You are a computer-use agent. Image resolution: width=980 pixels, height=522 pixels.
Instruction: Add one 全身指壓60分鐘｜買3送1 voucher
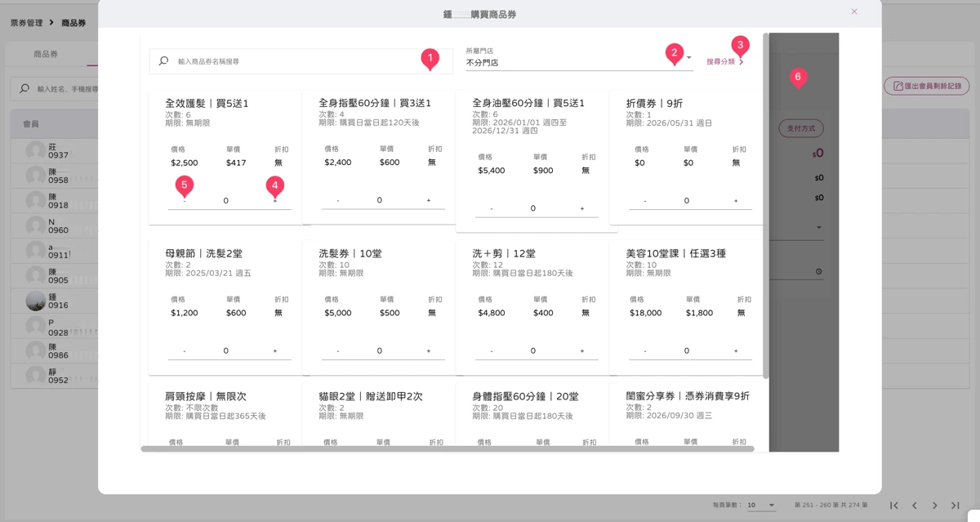[x=429, y=200]
